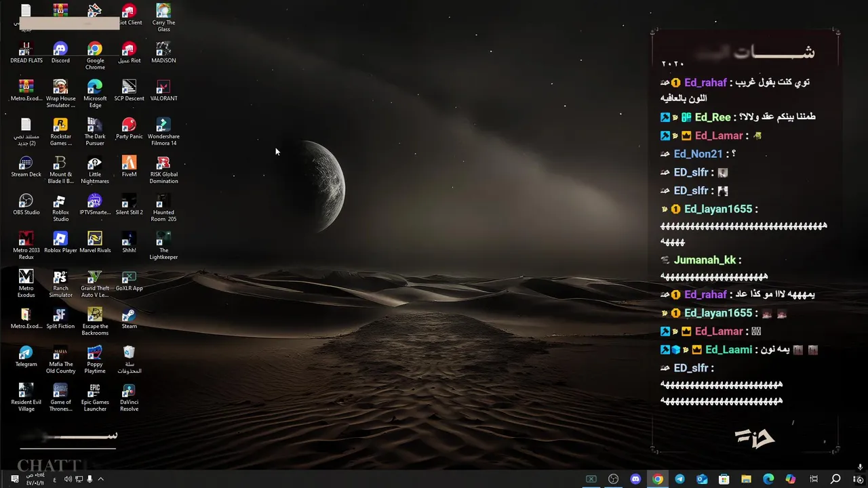
Task: Select the Metro Exodus game shortcut
Action: (x=26, y=283)
